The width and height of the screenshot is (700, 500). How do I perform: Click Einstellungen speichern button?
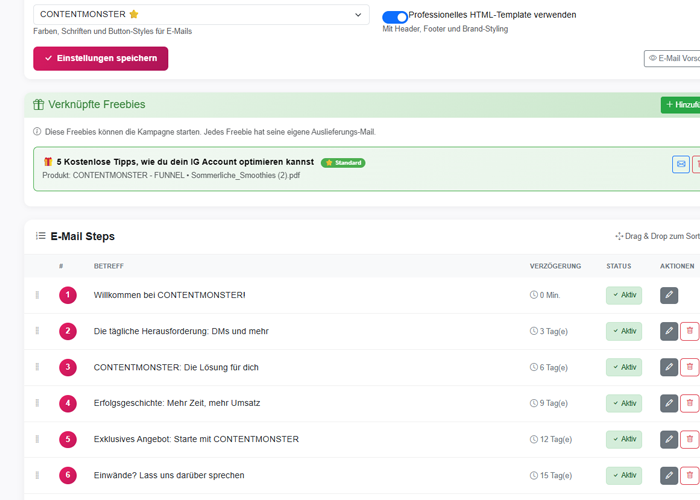100,59
